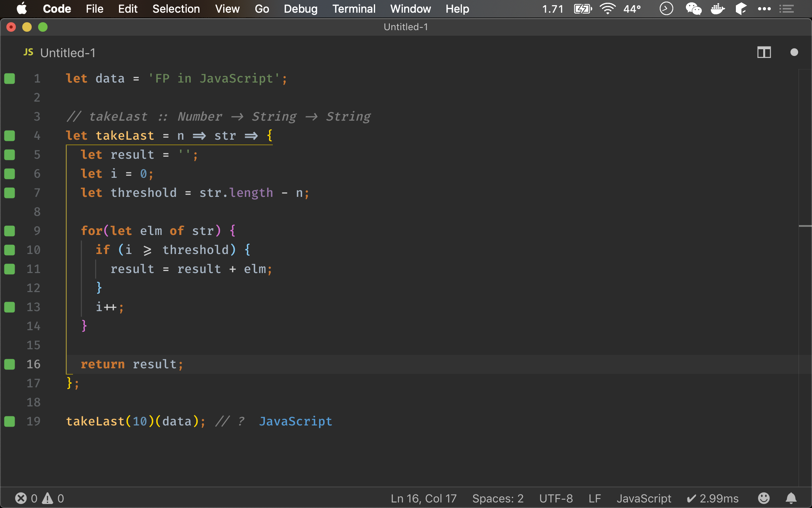This screenshot has height=508, width=812.
Task: Click 'return result;' on line 16
Action: click(132, 364)
